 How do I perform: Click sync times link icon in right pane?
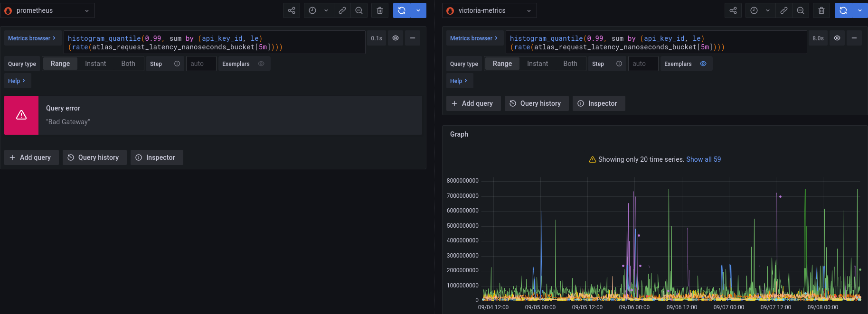pyautogui.click(x=783, y=10)
